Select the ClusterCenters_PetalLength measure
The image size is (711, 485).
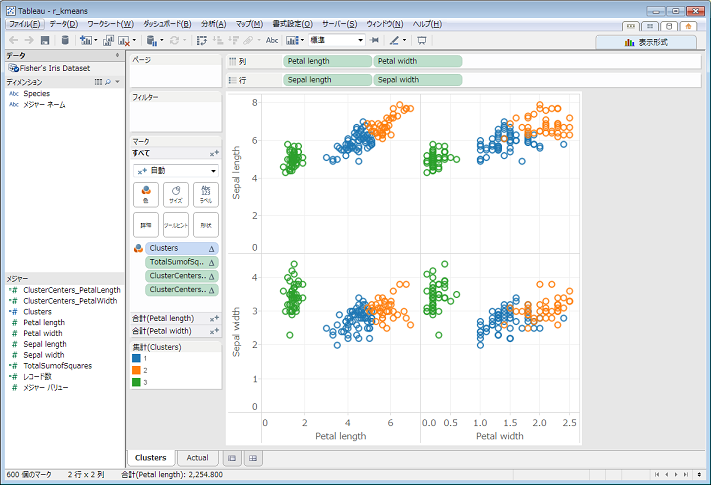coord(72,290)
